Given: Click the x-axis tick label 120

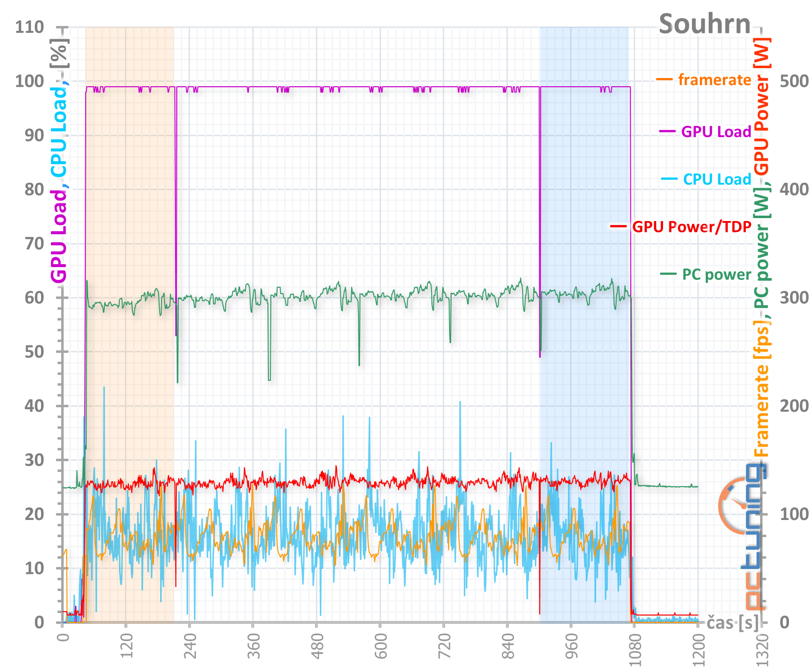Looking at the screenshot, I should [x=126, y=647].
